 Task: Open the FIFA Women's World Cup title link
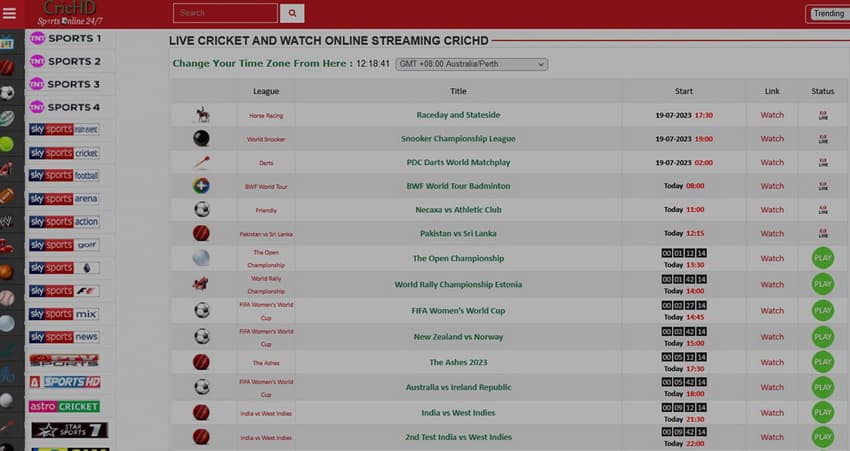[x=458, y=311]
